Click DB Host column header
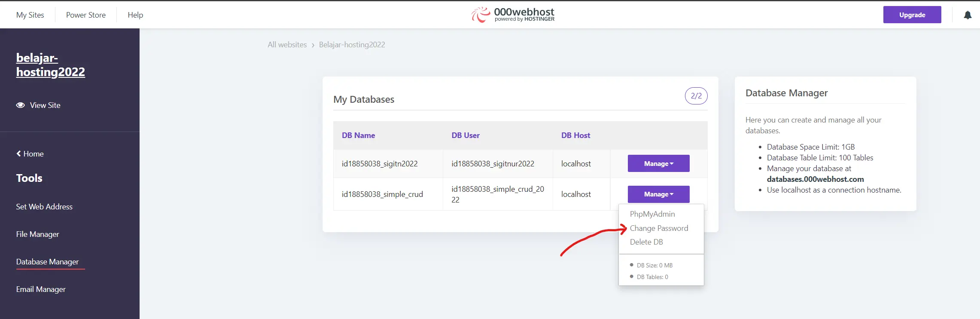Screen dimensions: 980x319 click(576, 135)
